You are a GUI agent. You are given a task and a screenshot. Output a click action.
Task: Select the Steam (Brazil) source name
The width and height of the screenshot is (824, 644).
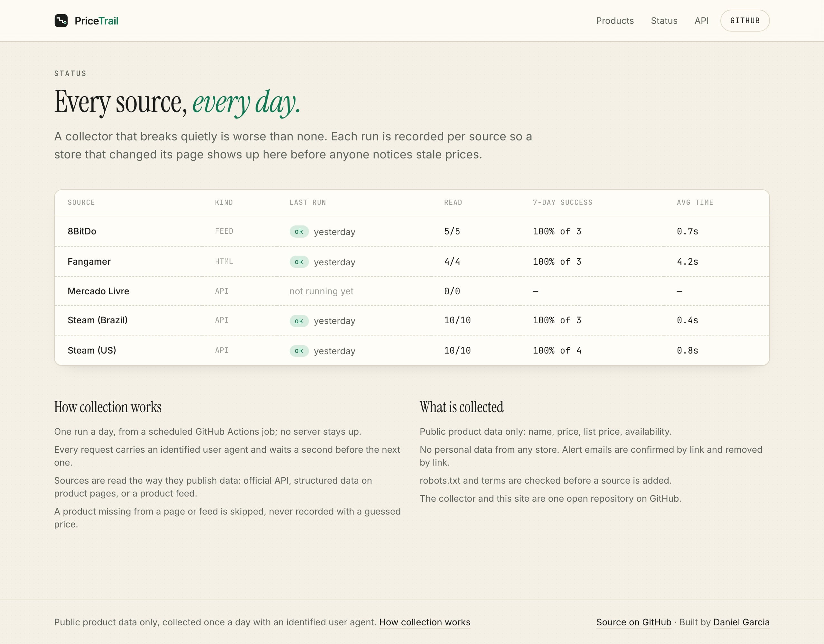(x=98, y=320)
